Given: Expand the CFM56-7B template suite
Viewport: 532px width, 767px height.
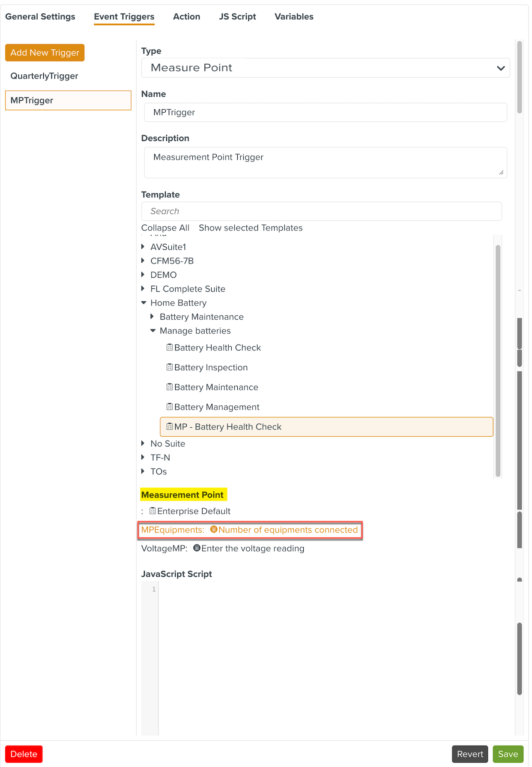Looking at the screenshot, I should (x=143, y=261).
